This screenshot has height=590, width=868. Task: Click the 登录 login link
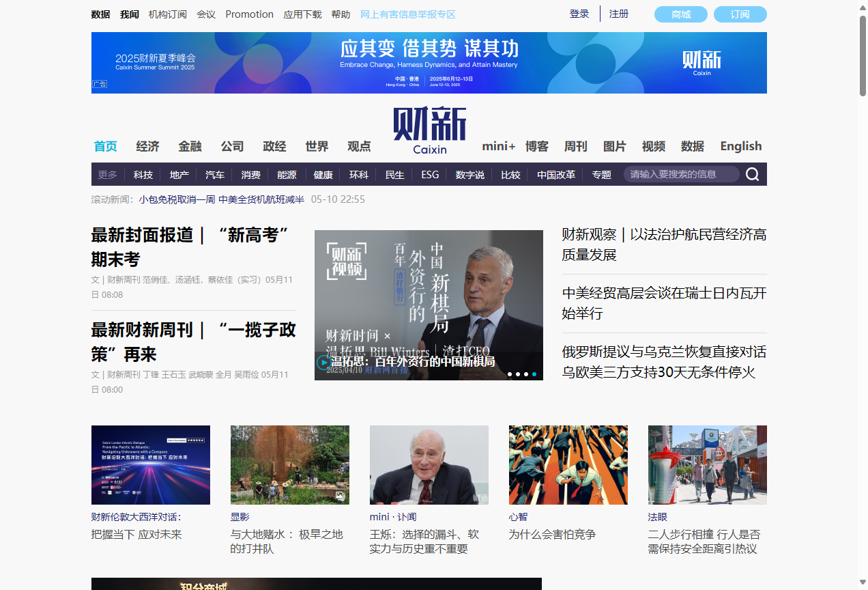[579, 14]
